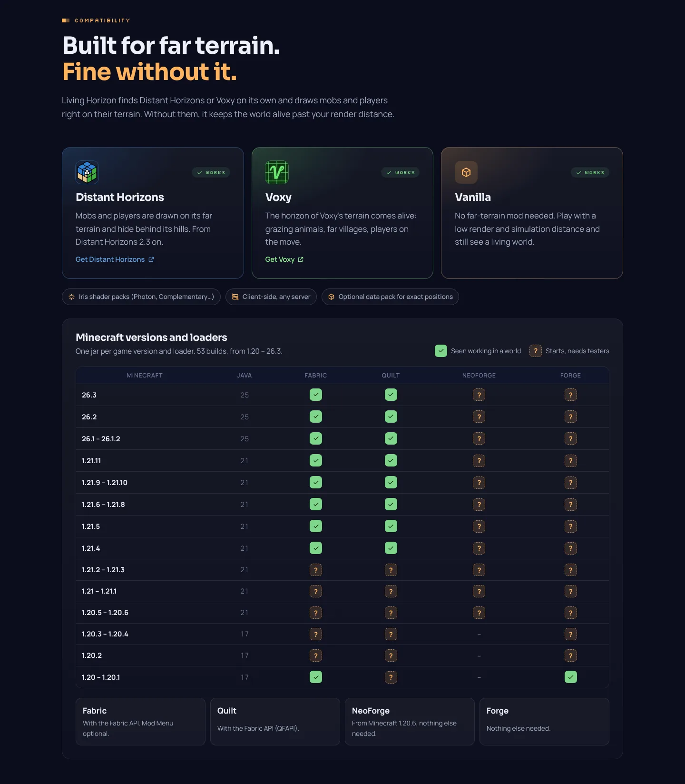Click Optional data pack for exact positions chip
685x784 pixels.
pyautogui.click(x=390, y=297)
